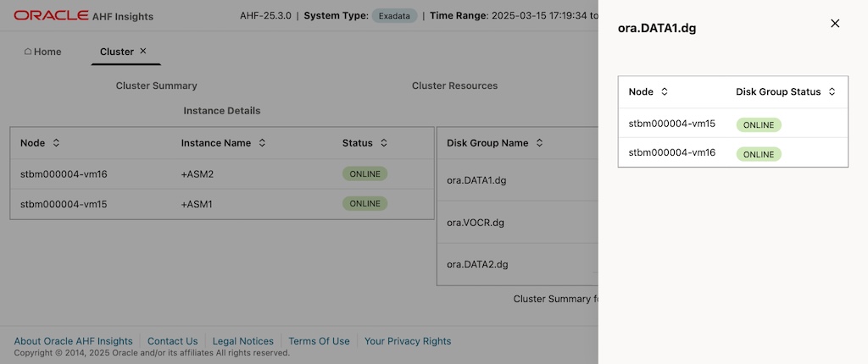The height and width of the screenshot is (364, 868).
Task: Click the Exadata system type badge
Action: click(394, 16)
